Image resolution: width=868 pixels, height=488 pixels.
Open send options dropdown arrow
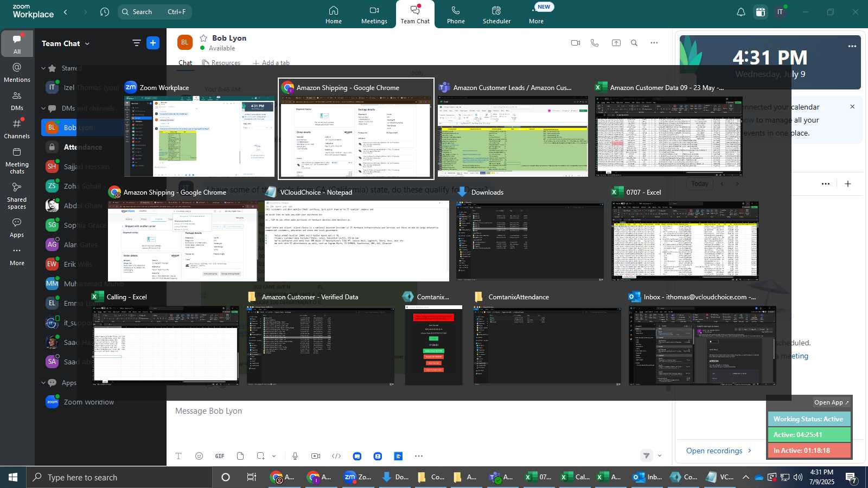coord(660,456)
